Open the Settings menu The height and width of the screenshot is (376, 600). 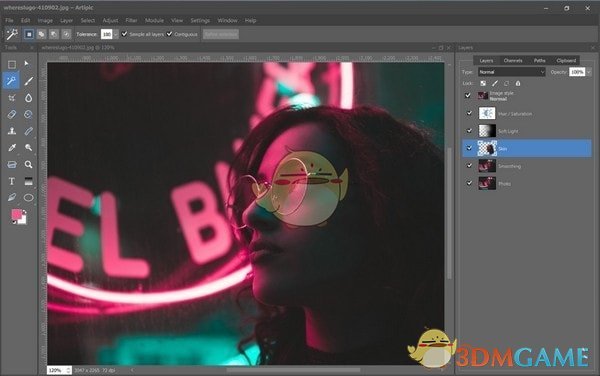pos(200,20)
